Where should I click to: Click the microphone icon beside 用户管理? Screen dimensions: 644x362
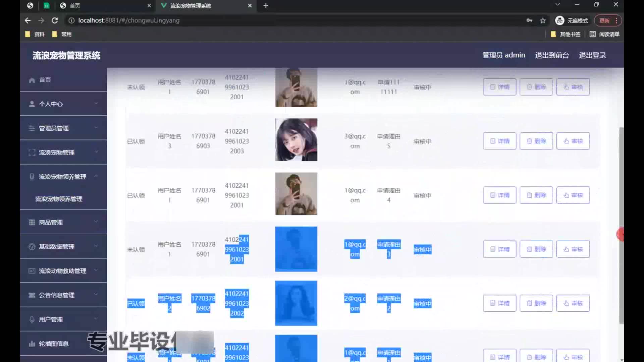coord(32,319)
